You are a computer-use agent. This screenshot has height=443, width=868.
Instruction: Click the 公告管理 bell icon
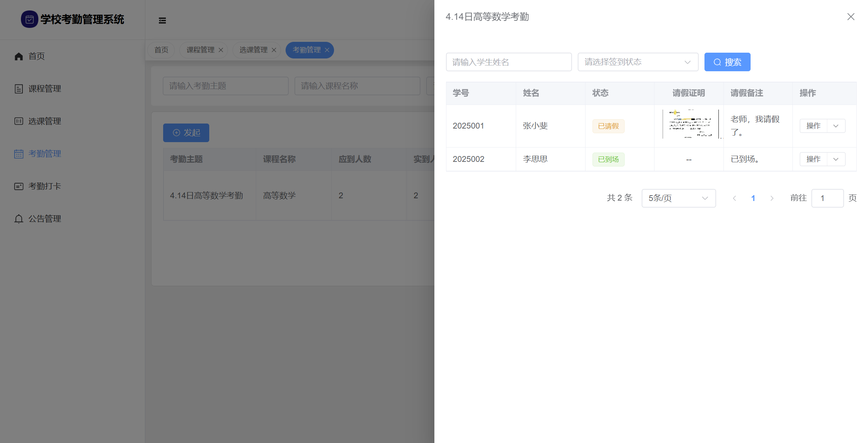(19, 219)
